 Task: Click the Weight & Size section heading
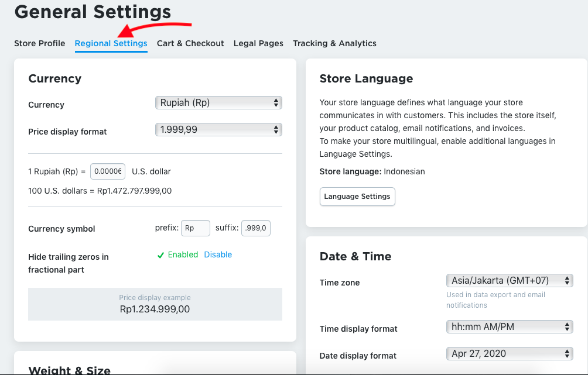click(x=69, y=370)
